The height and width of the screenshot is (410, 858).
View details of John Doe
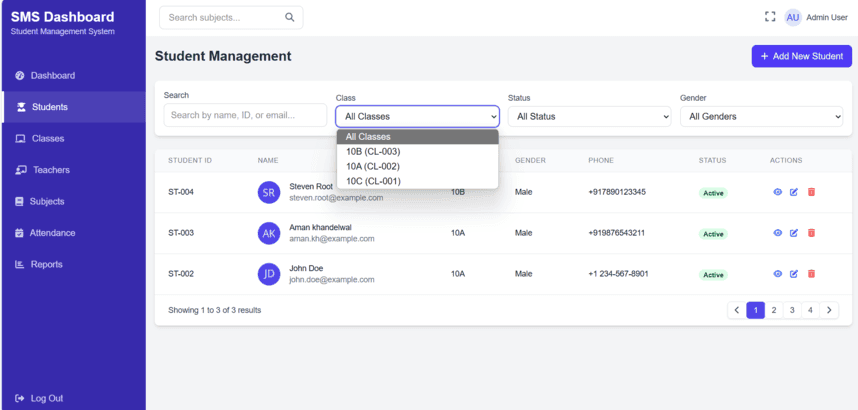778,274
